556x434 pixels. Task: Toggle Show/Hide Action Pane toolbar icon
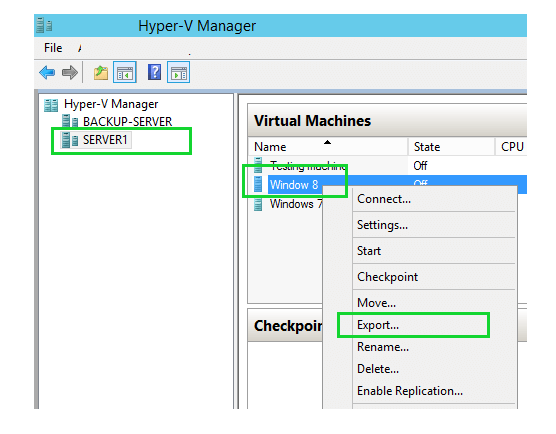click(178, 72)
